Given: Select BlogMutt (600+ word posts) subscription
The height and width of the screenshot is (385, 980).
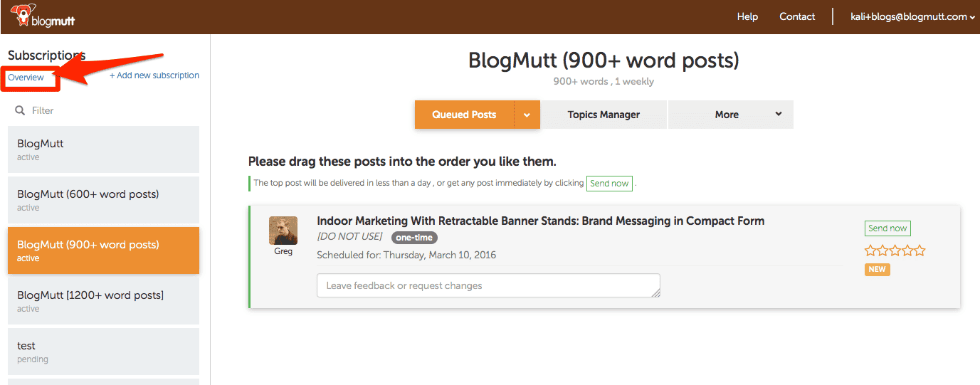Looking at the screenshot, I should [104, 200].
